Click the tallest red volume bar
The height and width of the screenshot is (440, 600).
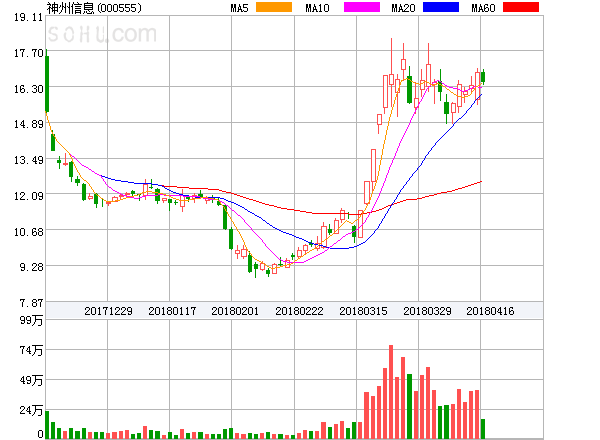pyautogui.click(x=391, y=391)
